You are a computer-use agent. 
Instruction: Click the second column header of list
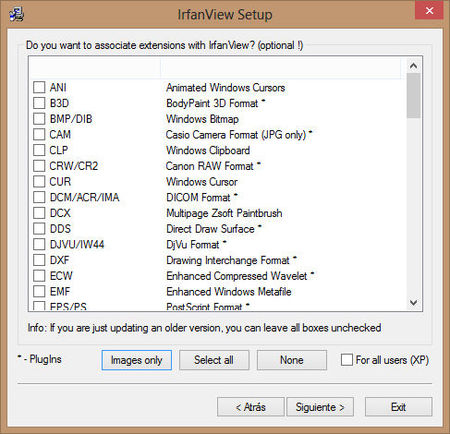click(x=280, y=68)
